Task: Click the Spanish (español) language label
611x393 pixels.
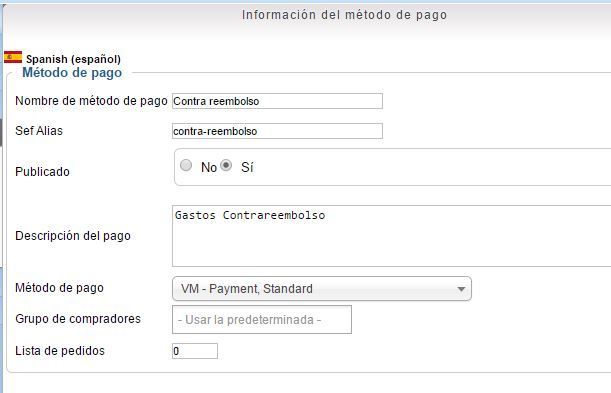Action: click(x=73, y=59)
